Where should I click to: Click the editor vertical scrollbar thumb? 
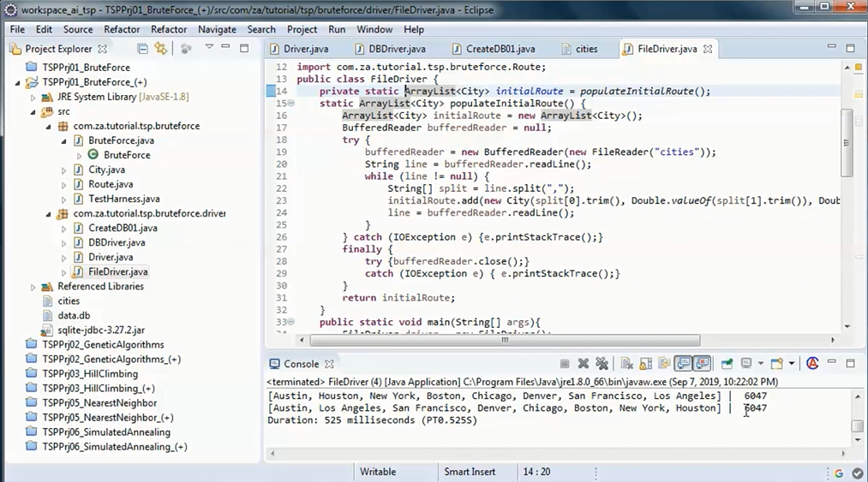847,143
